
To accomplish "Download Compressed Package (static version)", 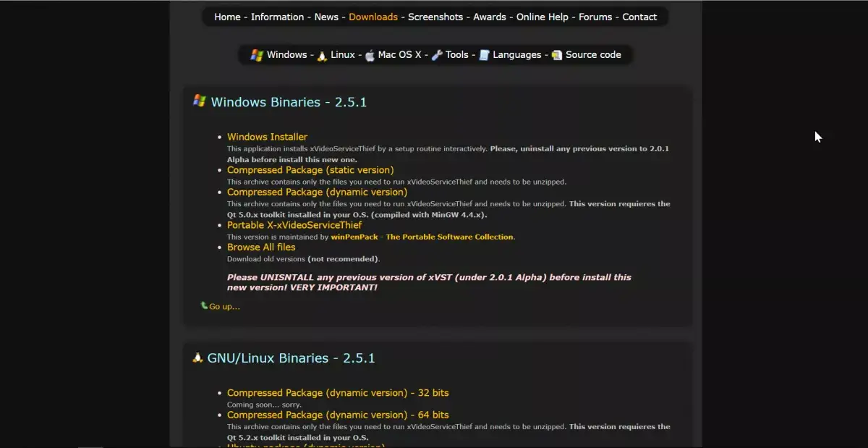I will coord(310,170).
